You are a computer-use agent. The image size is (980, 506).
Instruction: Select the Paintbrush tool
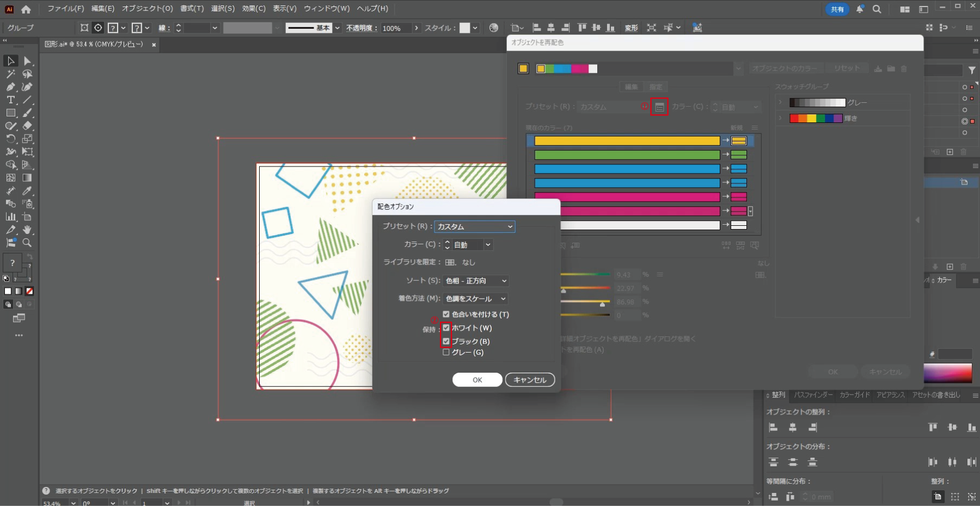click(x=27, y=113)
